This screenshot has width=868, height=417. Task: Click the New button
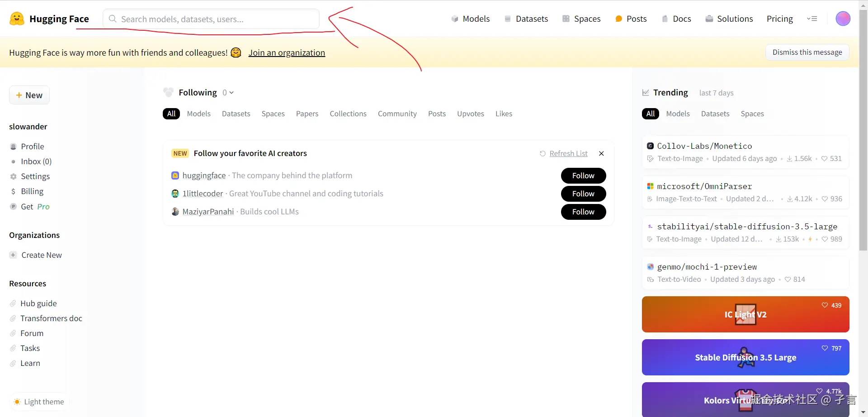pos(29,95)
